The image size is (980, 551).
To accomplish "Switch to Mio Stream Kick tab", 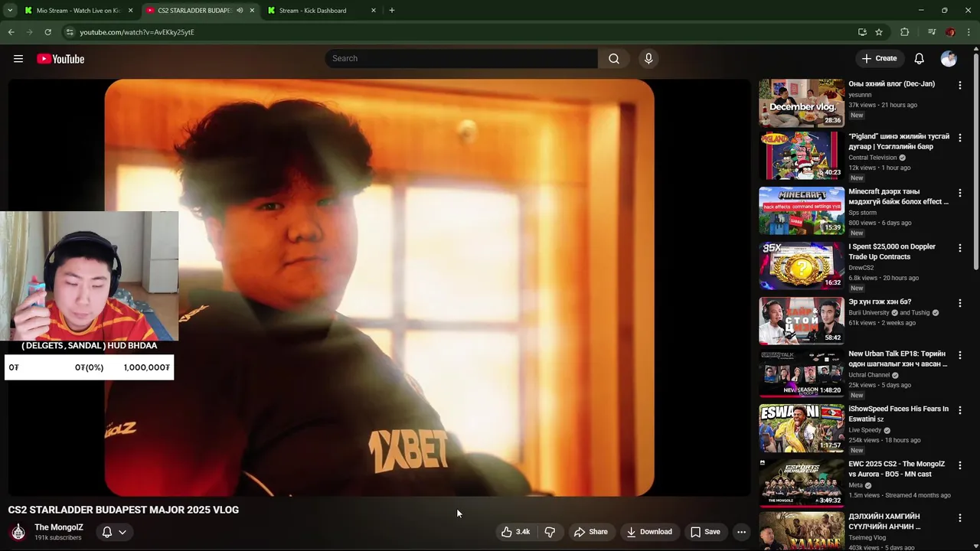I will click(78, 11).
